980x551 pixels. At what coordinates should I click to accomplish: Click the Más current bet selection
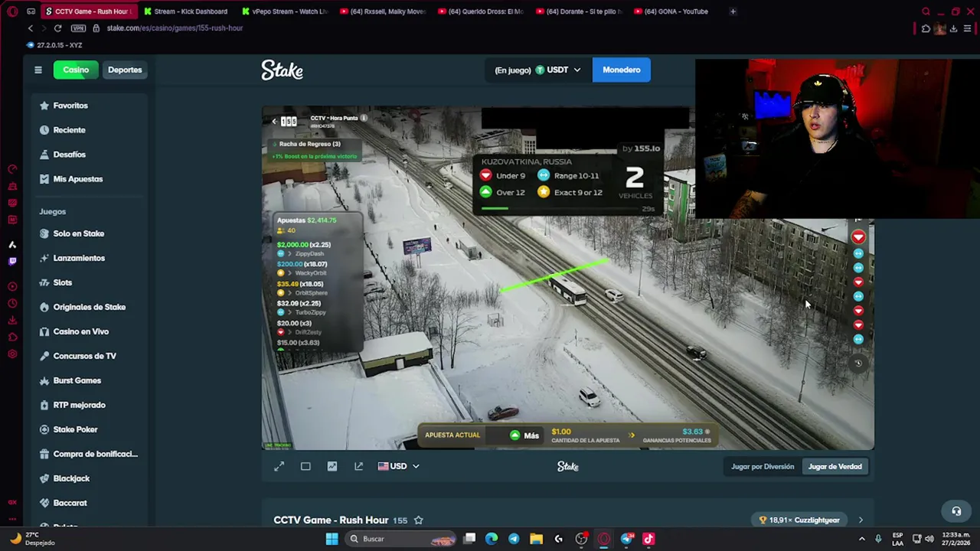pos(524,435)
